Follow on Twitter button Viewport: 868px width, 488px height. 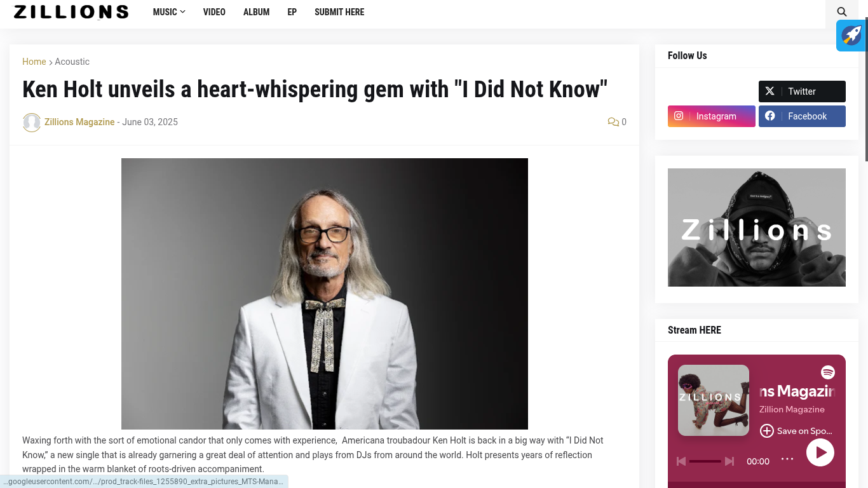point(802,91)
